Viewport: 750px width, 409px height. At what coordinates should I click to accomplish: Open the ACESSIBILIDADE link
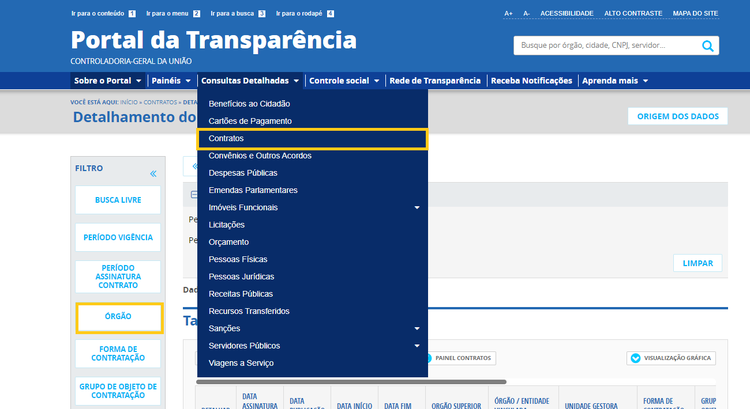567,13
